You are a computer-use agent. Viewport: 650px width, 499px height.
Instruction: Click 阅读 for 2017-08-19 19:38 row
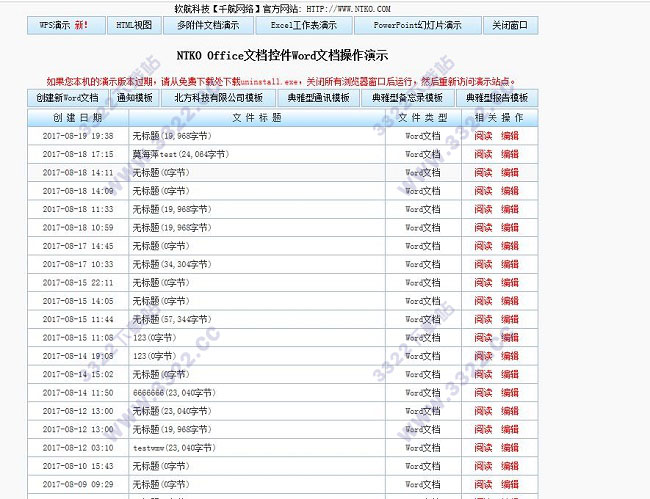point(483,136)
